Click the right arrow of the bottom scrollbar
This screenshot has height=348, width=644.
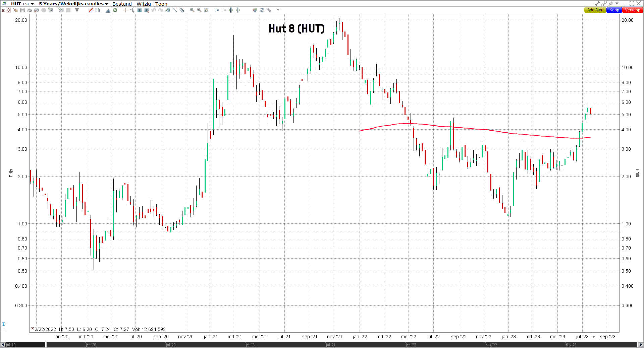point(641,345)
